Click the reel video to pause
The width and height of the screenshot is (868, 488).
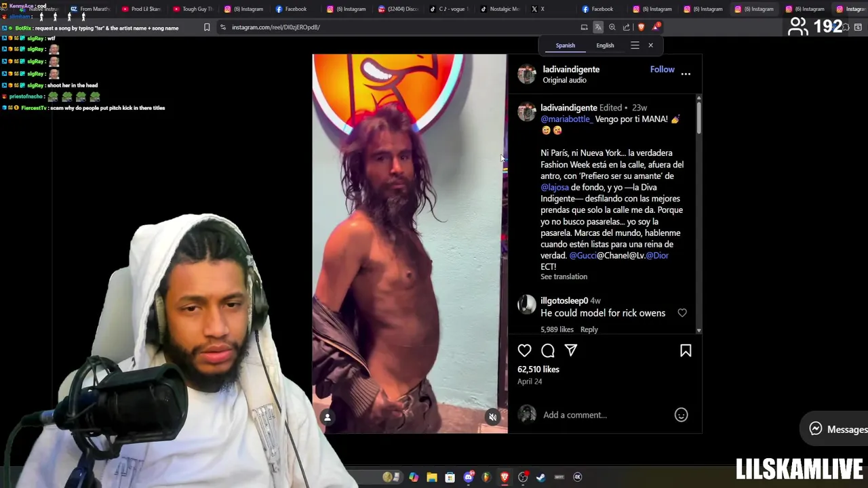(410, 244)
